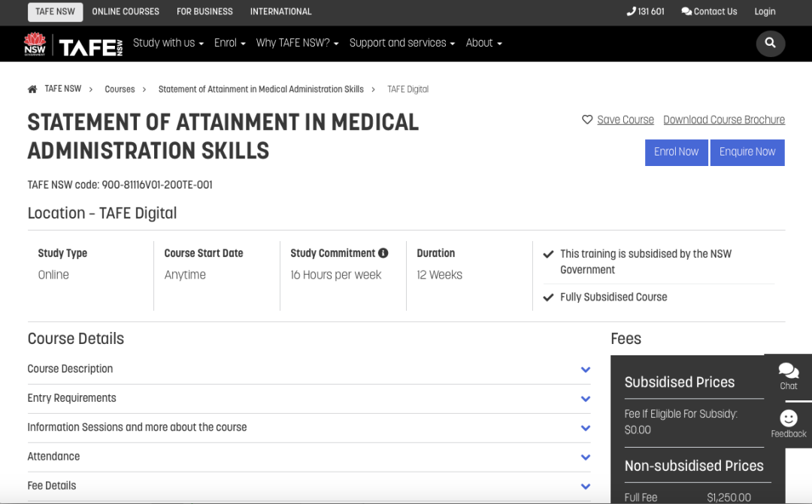Expand the Enrol menu

click(229, 43)
